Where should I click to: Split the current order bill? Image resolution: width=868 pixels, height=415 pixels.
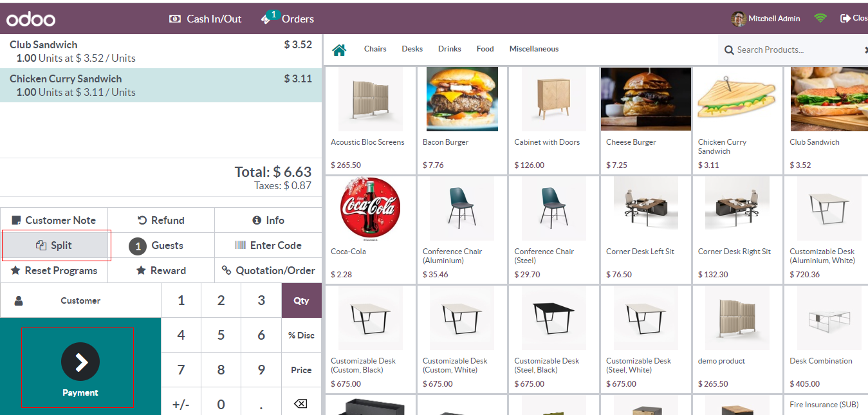[x=54, y=246]
